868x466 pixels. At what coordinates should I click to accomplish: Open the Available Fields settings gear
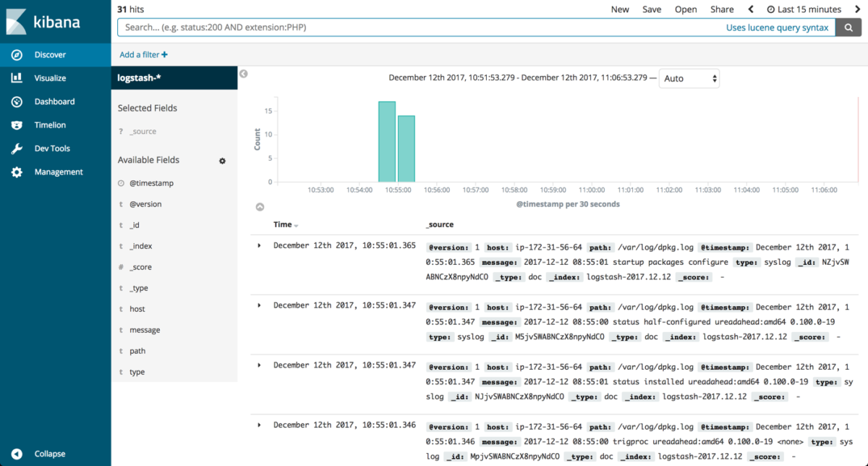222,160
